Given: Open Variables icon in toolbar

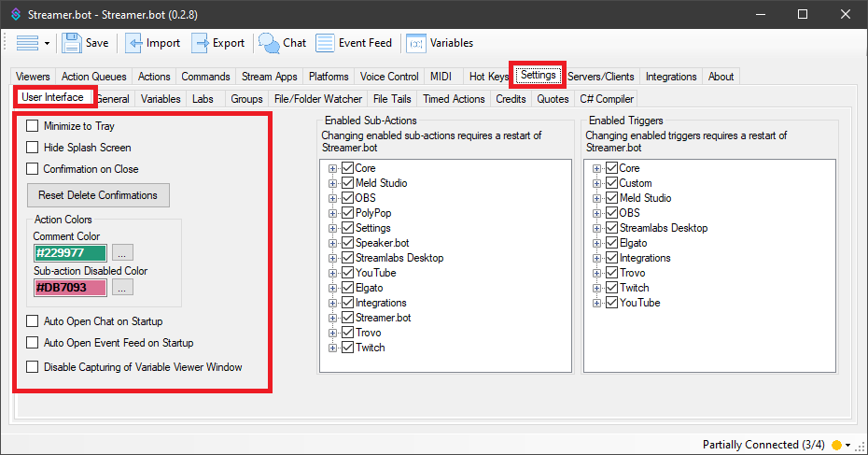Looking at the screenshot, I should point(416,43).
